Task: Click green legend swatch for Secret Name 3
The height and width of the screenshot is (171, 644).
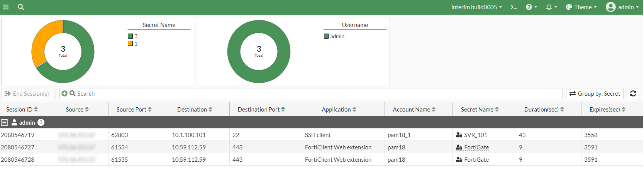Action: [x=130, y=36]
